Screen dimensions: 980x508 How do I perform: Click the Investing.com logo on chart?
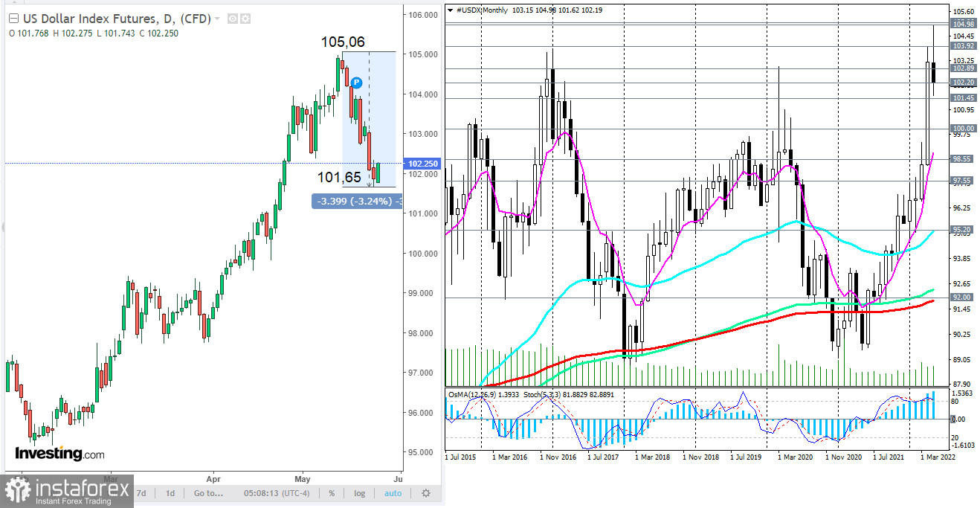click(59, 453)
